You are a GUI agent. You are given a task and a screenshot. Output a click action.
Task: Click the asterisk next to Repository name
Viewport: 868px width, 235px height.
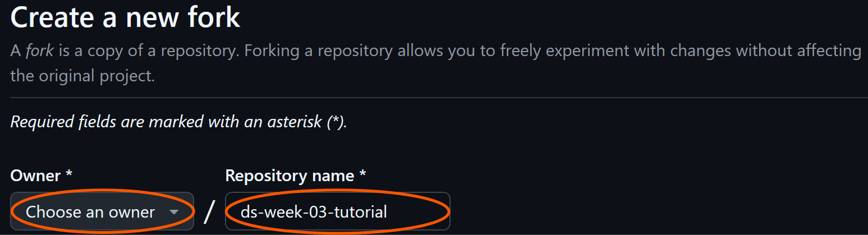tap(362, 176)
